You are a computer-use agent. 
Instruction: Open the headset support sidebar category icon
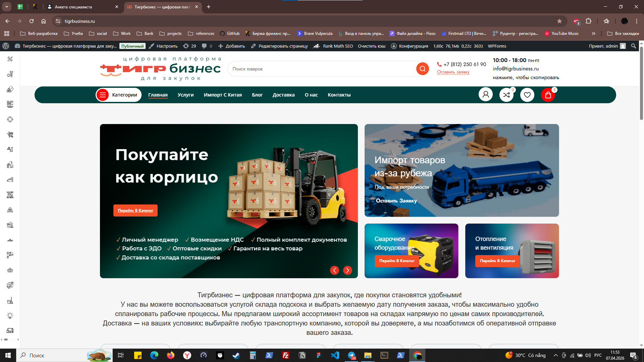tap(10, 285)
